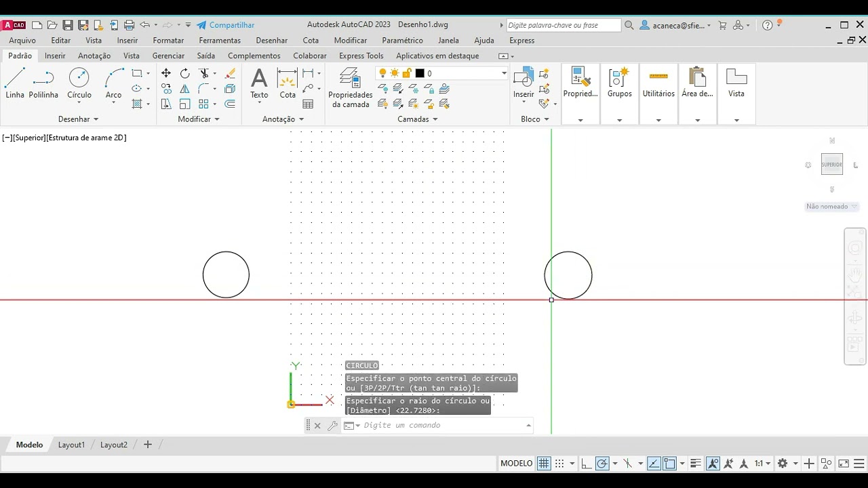The image size is (868, 488).
Task: Click the Table icon in Anotação
Action: pos(308,104)
